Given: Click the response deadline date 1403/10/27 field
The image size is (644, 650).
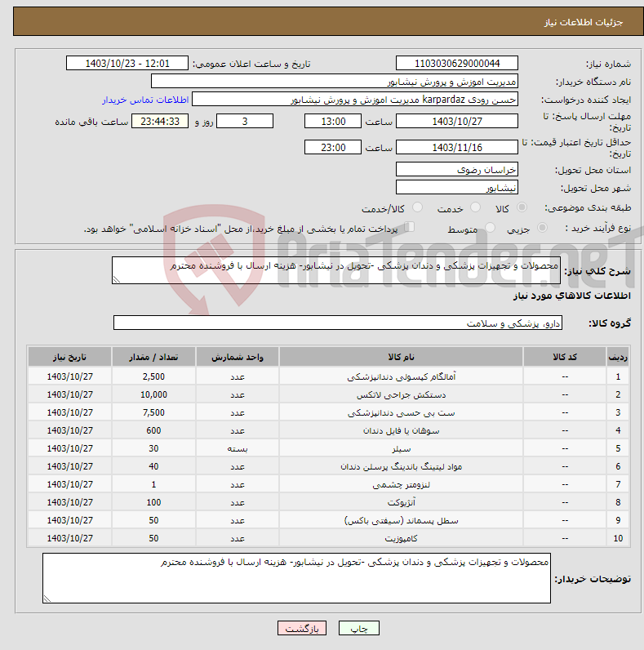Looking at the screenshot, I should (457, 121).
